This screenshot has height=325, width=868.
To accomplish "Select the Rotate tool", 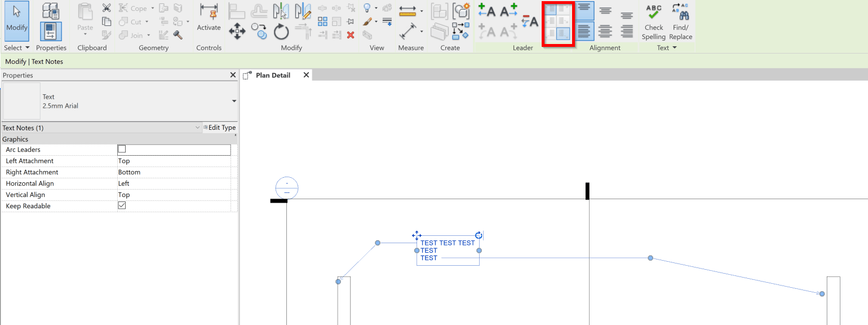I will coord(281,32).
